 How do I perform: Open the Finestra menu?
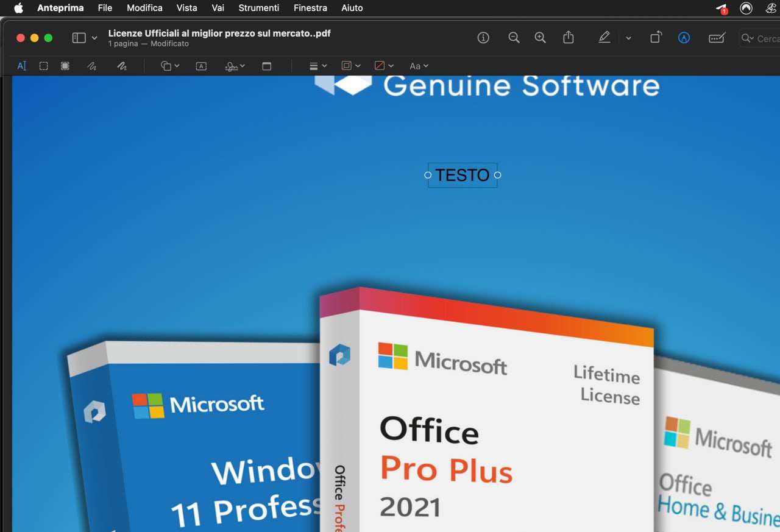click(310, 8)
